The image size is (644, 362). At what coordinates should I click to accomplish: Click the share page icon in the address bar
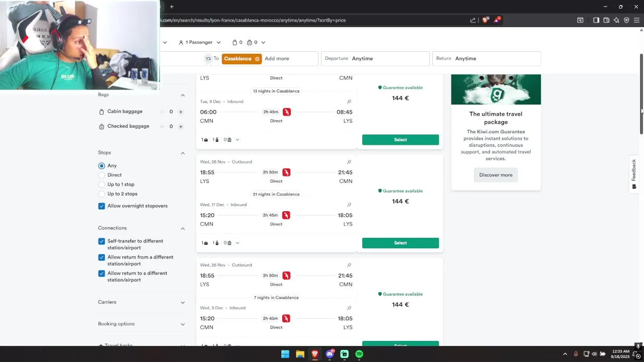473,20
